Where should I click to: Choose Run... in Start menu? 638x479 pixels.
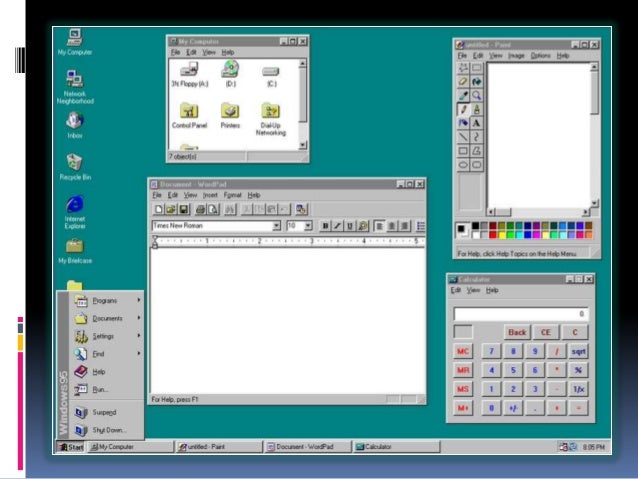pos(107,390)
